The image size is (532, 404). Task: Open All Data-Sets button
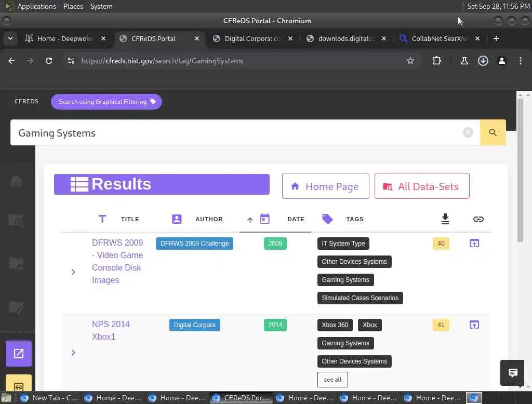coord(422,186)
